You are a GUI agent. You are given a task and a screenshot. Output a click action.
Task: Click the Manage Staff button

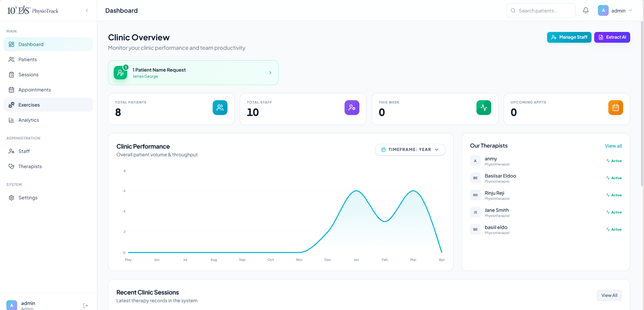click(569, 37)
